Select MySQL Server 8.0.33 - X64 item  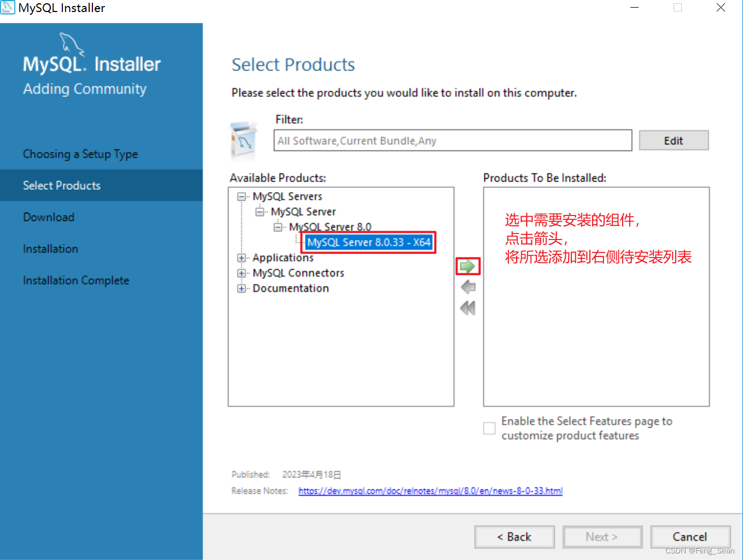coord(369,242)
